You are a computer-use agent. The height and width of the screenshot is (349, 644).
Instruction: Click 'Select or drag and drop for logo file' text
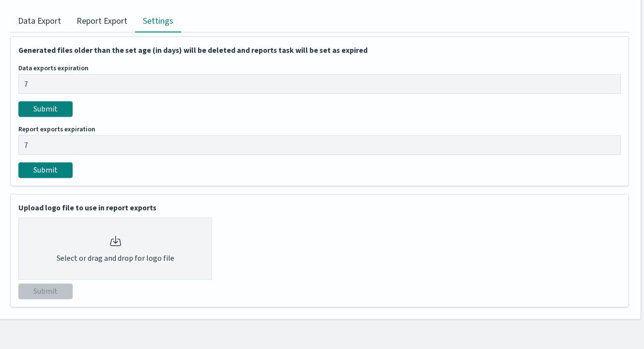(x=115, y=258)
